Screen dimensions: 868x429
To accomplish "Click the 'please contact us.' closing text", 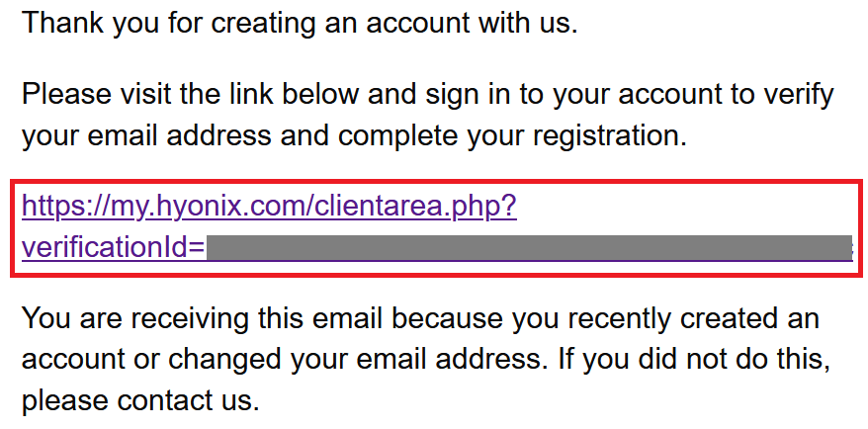I will pyautogui.click(x=140, y=400).
